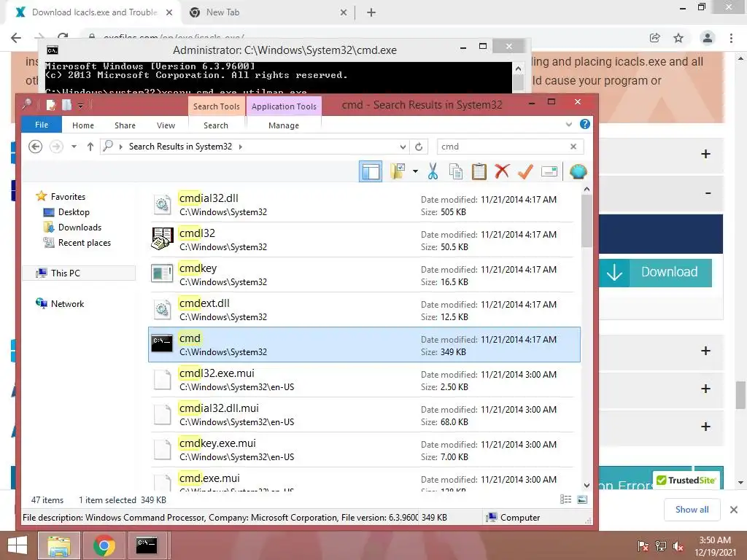Screen dimensions: 747x560
Task: Go up one folder level
Action: click(x=90, y=147)
